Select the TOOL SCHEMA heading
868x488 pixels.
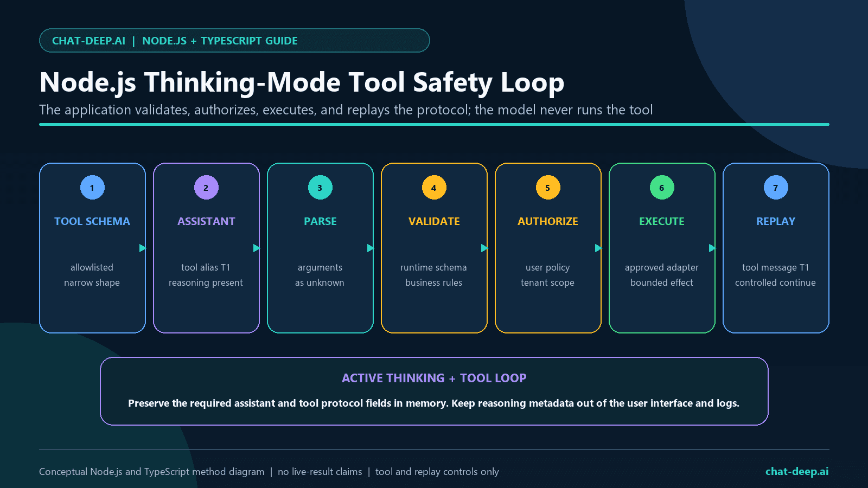coord(92,221)
